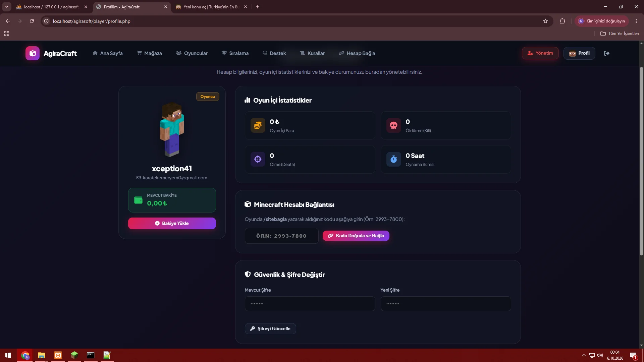Expand hidden system tray icons chevron
Screen dimensions: 644x362
[x=584, y=355]
